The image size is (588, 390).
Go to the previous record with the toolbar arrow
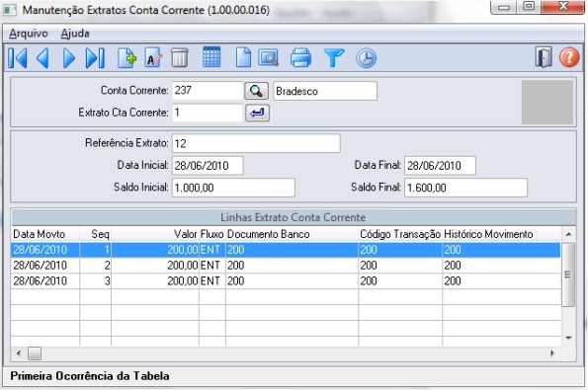tap(42, 58)
